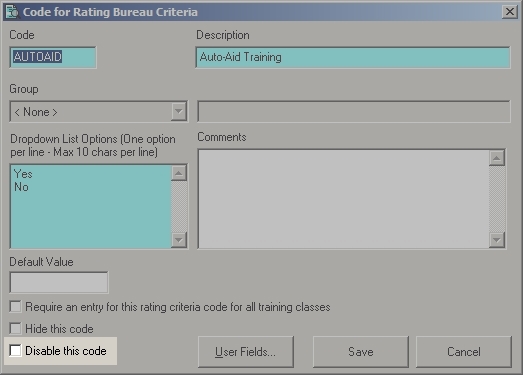Click the down arrow of the Comments scrollbar

coord(497,240)
